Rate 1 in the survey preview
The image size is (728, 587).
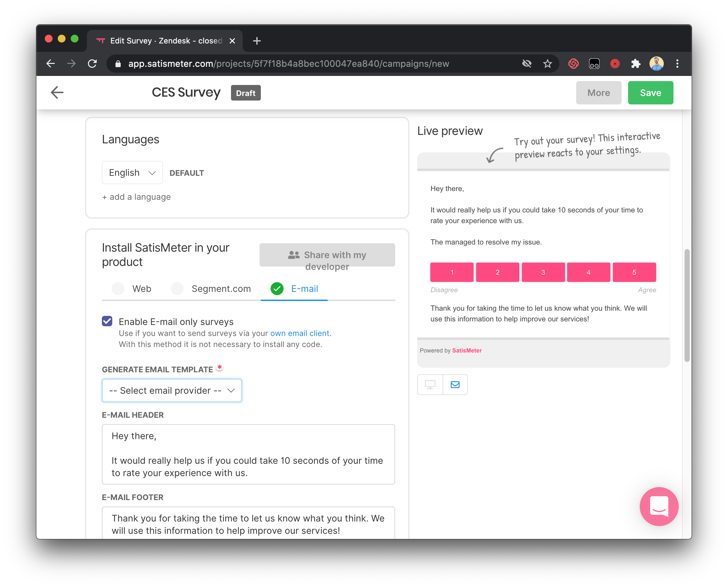(452, 272)
